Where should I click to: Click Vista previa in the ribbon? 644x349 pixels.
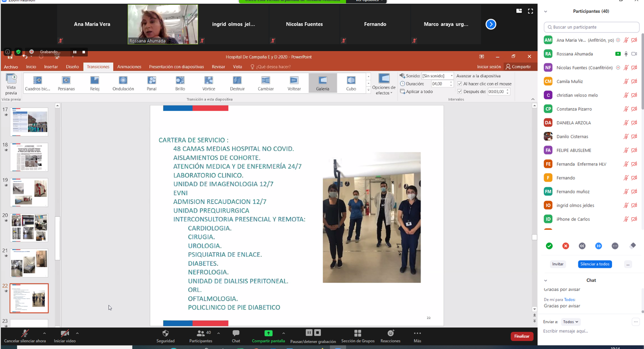(x=11, y=84)
